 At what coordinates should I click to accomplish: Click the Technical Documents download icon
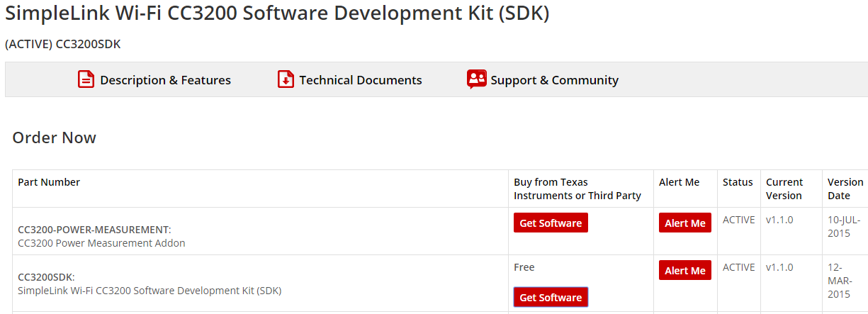[286, 79]
